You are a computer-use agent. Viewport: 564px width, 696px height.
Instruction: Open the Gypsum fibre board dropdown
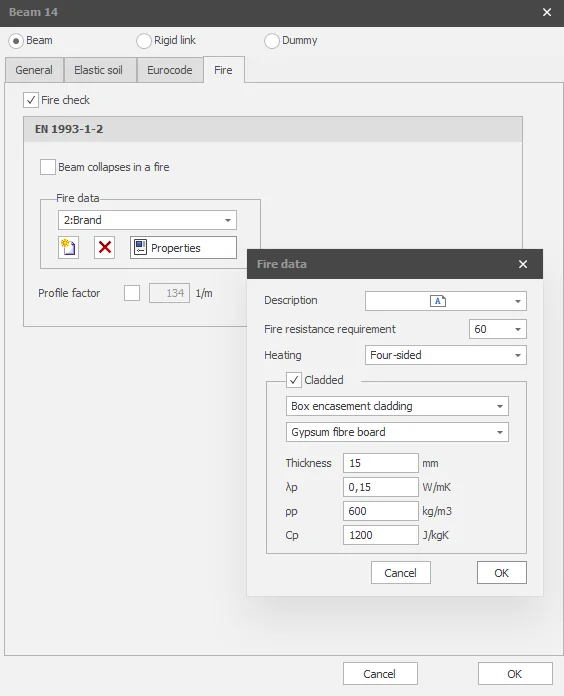tap(397, 432)
